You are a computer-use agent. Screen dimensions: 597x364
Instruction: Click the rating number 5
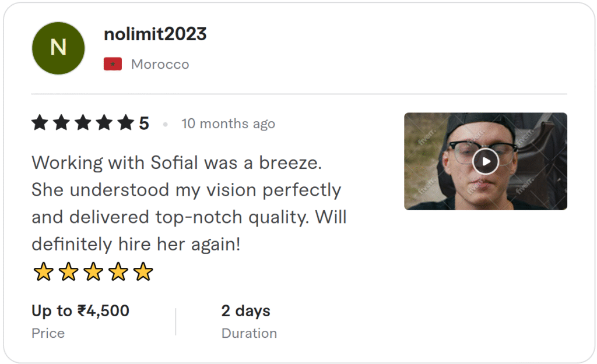pos(144,123)
